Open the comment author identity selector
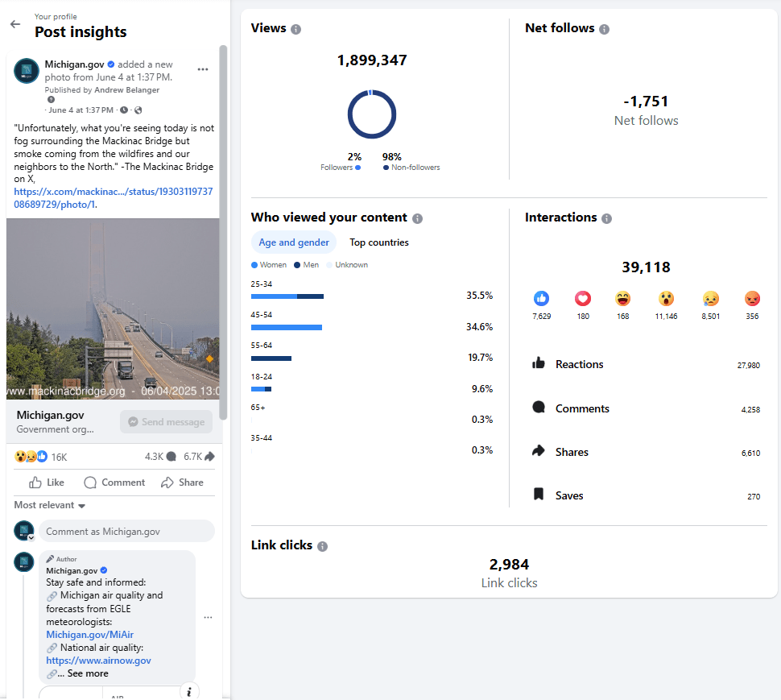 tap(23, 530)
